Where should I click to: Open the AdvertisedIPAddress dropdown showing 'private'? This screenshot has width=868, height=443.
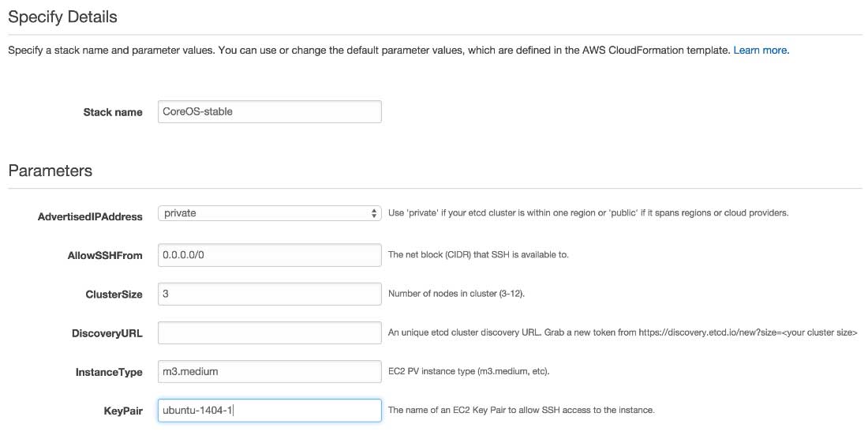(269, 213)
